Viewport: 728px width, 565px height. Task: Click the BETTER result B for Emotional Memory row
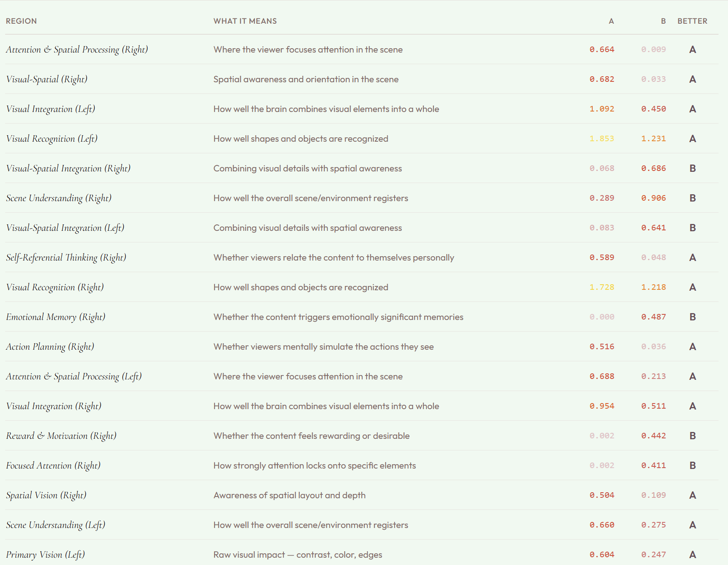point(693,317)
